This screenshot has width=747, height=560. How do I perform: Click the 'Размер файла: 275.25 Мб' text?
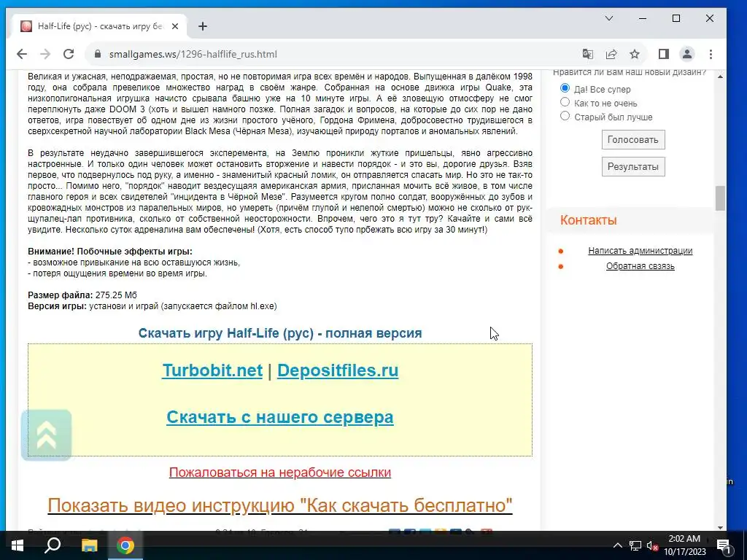[82, 295]
